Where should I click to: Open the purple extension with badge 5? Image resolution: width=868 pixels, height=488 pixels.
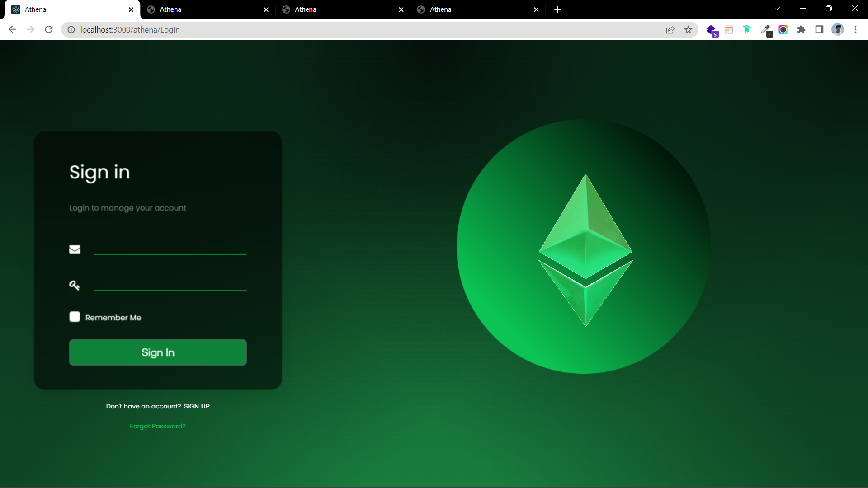pyautogui.click(x=712, y=29)
